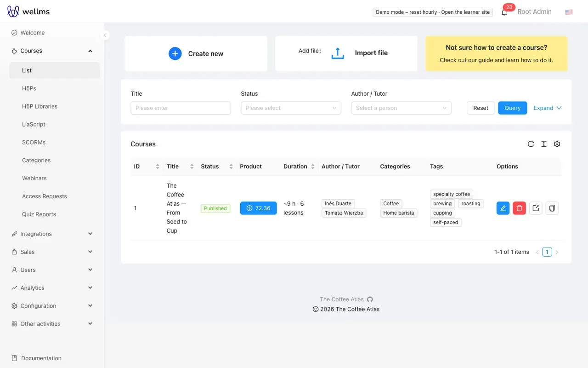Screen dimensions: 588x368
Task: Open the Author / Tutor person selector
Action: tap(401, 108)
